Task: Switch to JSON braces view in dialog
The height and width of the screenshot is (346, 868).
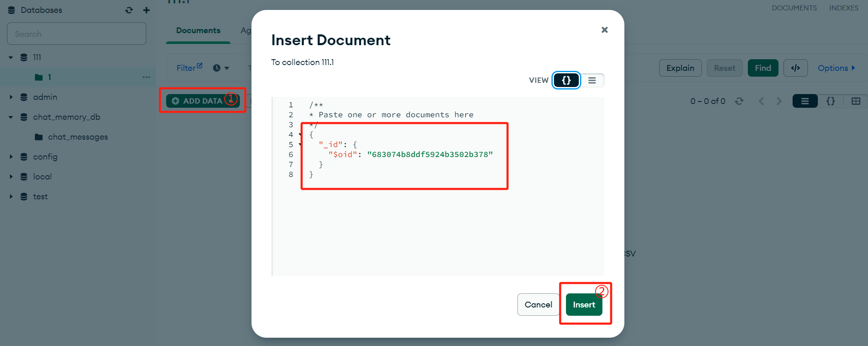Action: (x=566, y=80)
